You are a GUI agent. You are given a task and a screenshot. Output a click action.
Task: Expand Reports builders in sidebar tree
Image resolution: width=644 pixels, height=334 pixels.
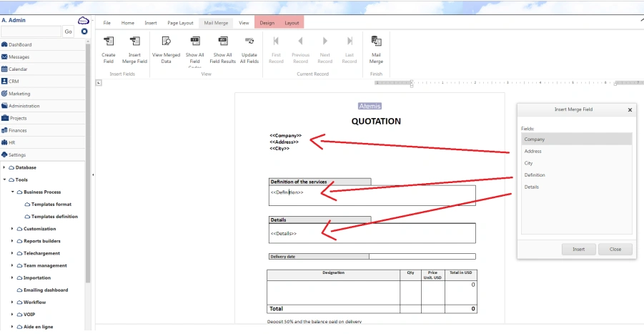pyautogui.click(x=12, y=241)
